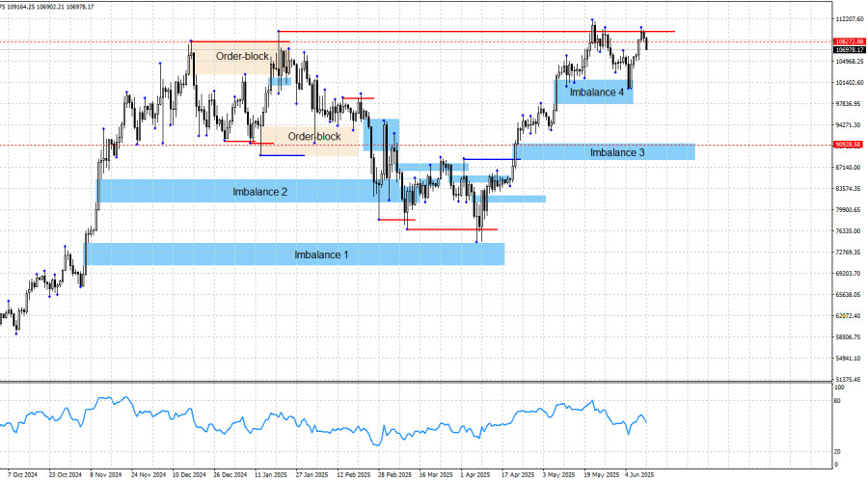Viewport: 868px width, 482px height.
Task: Click the 27 Jan 2025 date label
Action: [312, 475]
